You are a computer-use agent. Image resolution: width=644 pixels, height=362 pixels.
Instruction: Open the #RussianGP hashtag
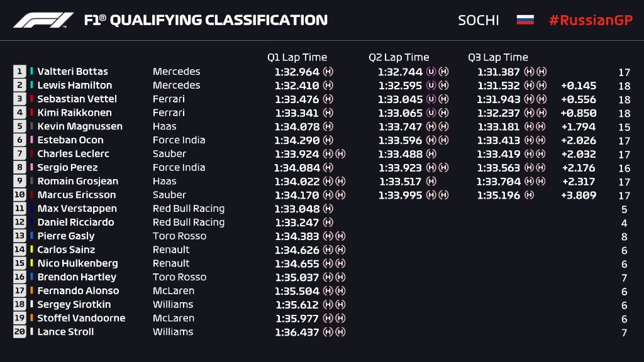pyautogui.click(x=589, y=20)
